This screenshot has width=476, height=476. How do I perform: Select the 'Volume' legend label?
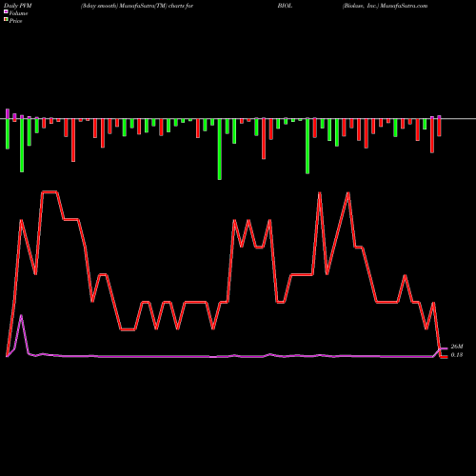pyautogui.click(x=18, y=13)
